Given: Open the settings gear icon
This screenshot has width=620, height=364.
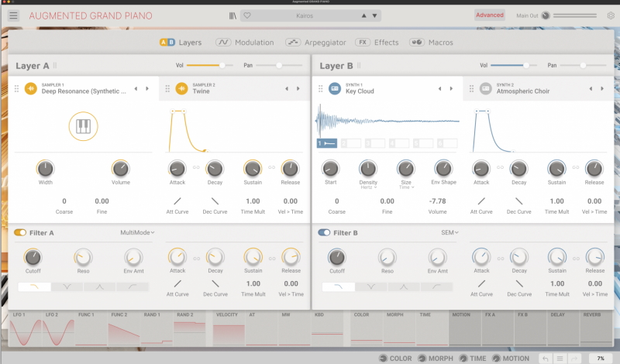Looking at the screenshot, I should [611, 15].
